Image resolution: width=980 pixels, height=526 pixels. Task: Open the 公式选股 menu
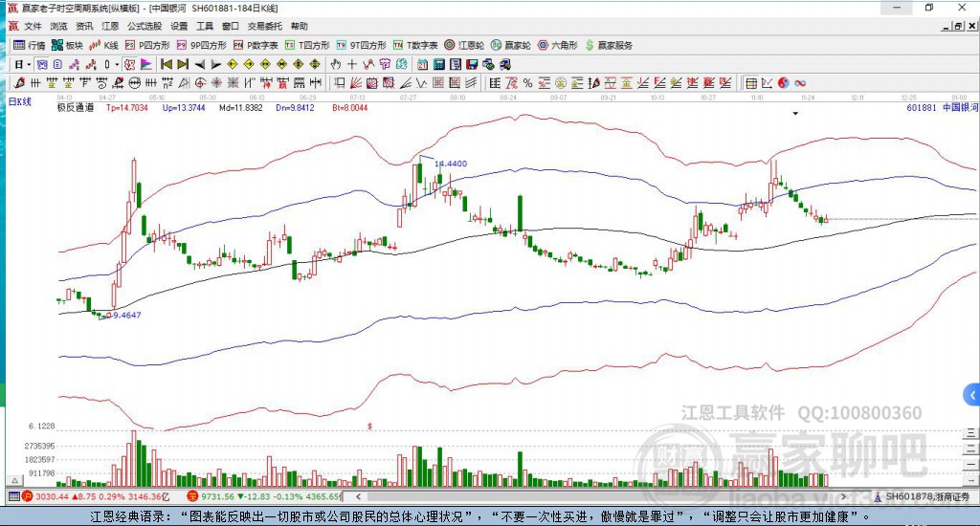pyautogui.click(x=145, y=26)
